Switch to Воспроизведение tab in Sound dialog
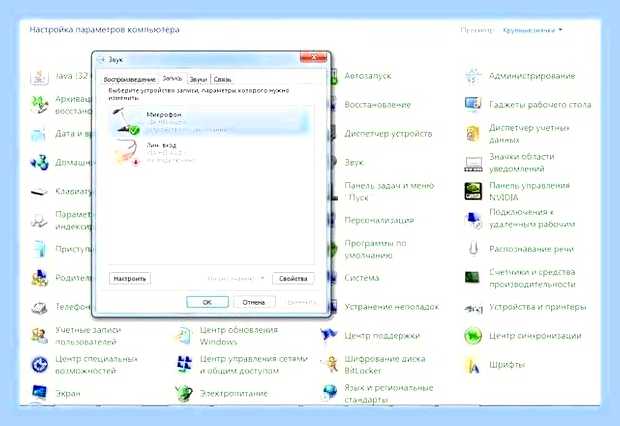 [x=129, y=80]
